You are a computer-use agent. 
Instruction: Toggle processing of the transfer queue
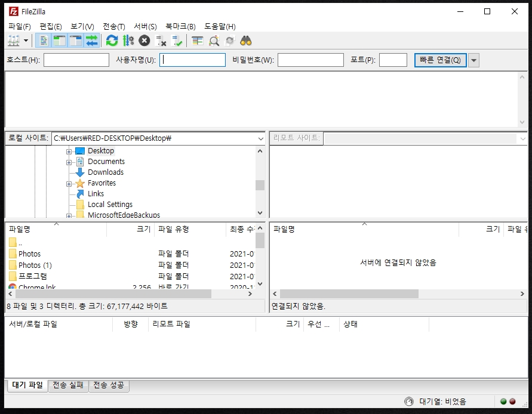point(128,41)
